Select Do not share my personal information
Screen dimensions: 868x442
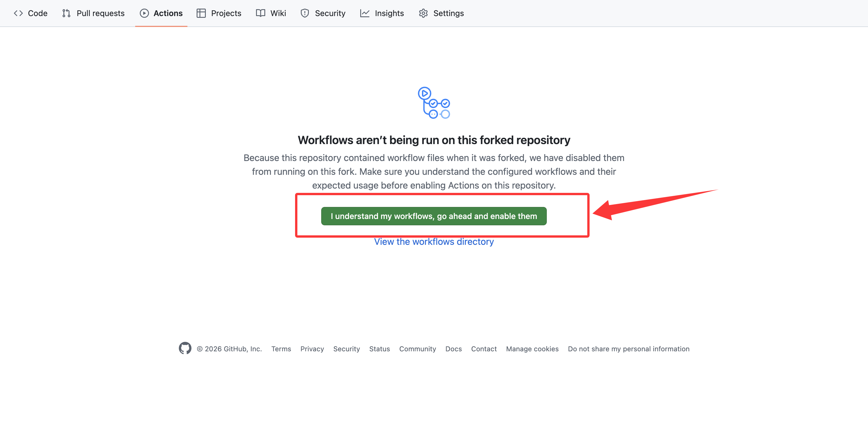click(x=628, y=349)
